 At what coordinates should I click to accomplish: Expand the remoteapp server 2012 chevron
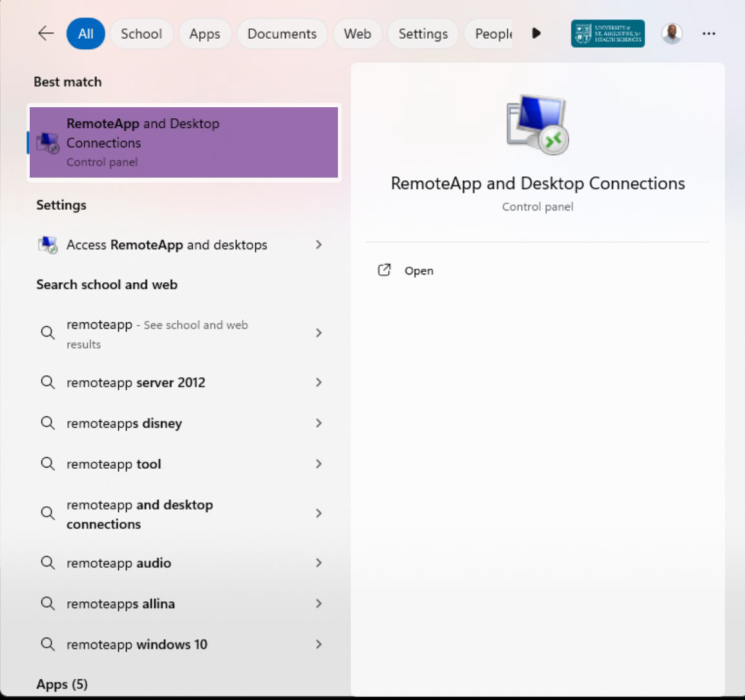pyautogui.click(x=319, y=382)
